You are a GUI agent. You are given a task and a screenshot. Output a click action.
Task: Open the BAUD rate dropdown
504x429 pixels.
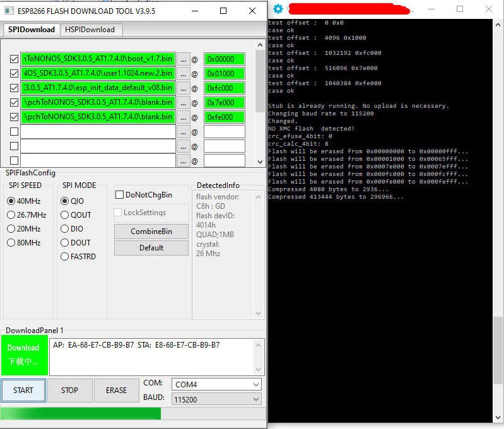tap(216, 399)
